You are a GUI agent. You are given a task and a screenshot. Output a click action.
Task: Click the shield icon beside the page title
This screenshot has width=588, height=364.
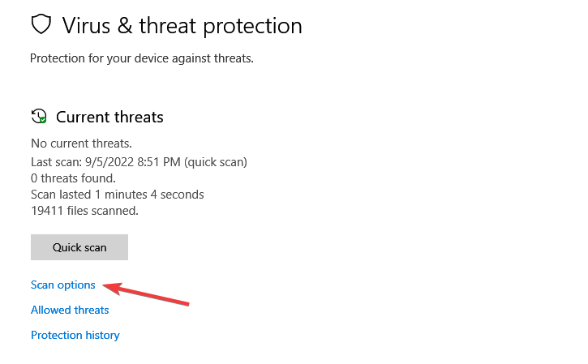(41, 24)
